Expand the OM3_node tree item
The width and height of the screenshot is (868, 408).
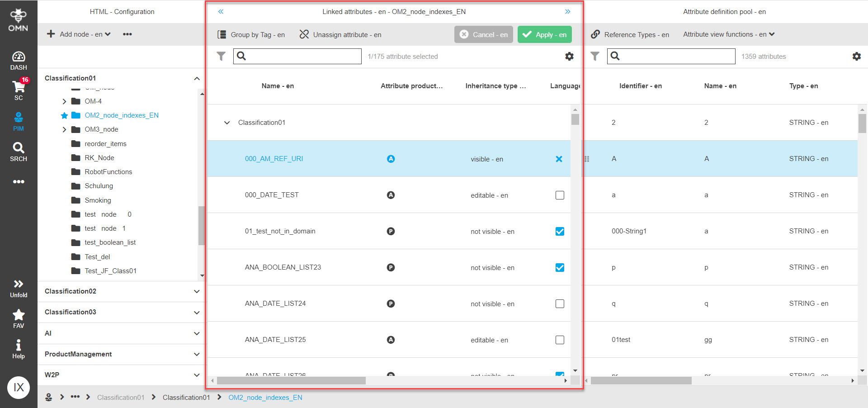(x=64, y=129)
